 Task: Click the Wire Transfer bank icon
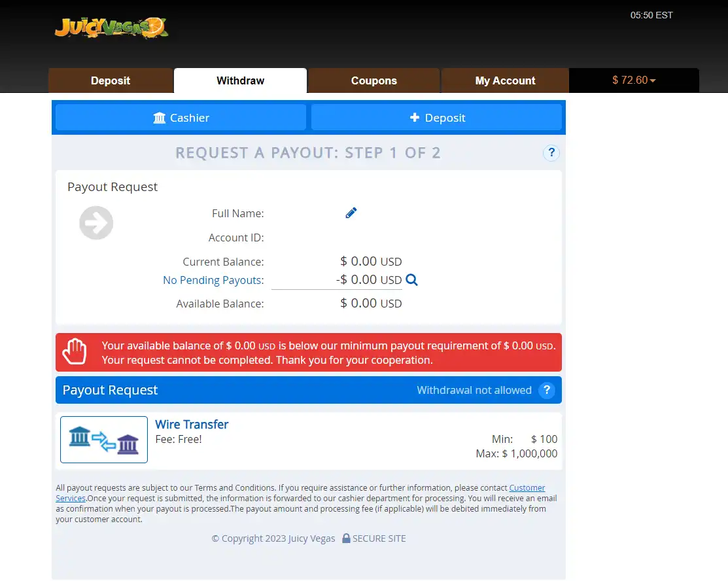pyautogui.click(x=104, y=440)
